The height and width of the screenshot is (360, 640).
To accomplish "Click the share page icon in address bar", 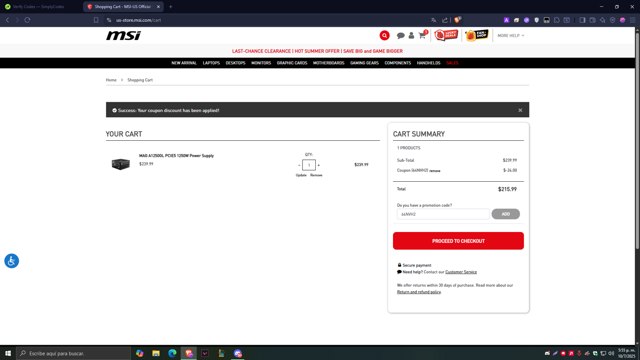I will click(x=445, y=20).
